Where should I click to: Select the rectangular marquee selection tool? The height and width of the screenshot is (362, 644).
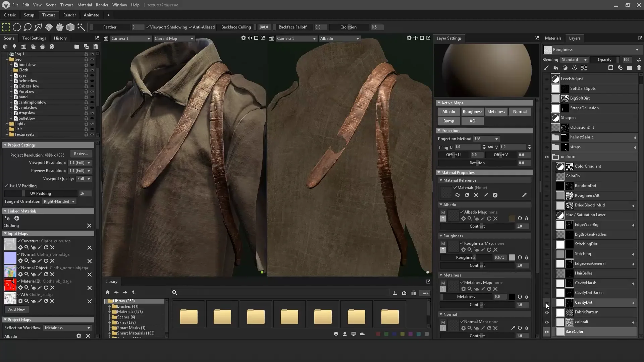point(6,27)
